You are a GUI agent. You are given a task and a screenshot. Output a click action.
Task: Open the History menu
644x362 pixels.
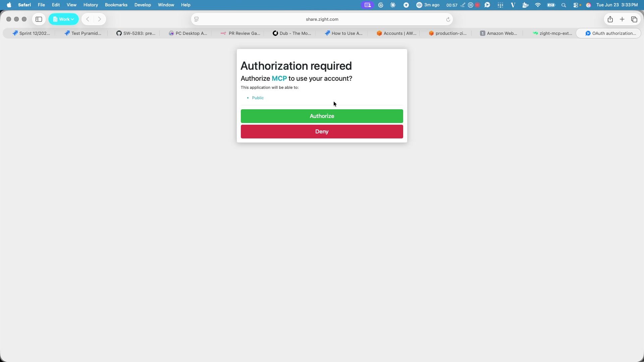pyautogui.click(x=91, y=5)
